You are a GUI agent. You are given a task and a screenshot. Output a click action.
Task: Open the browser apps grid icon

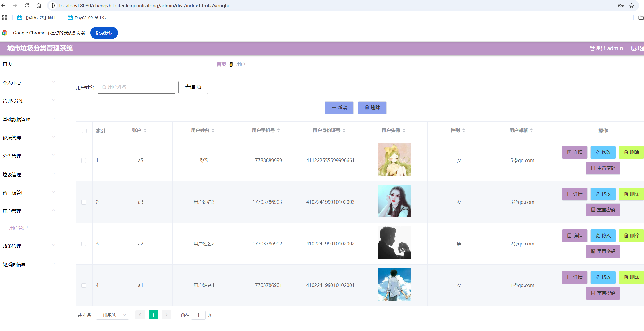[4, 18]
